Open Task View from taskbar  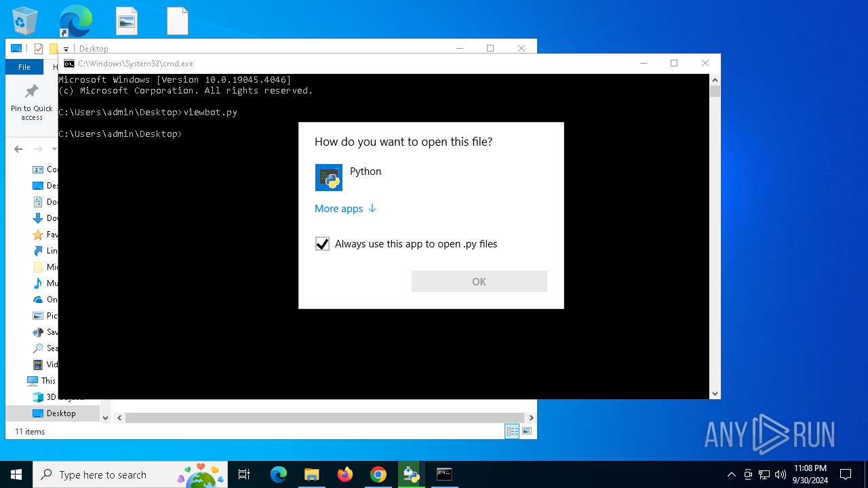[244, 474]
